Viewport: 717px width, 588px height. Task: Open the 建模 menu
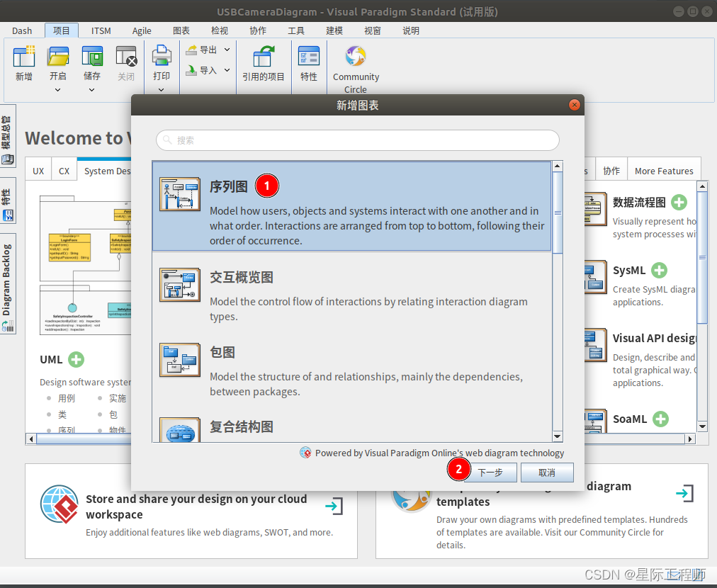point(334,30)
